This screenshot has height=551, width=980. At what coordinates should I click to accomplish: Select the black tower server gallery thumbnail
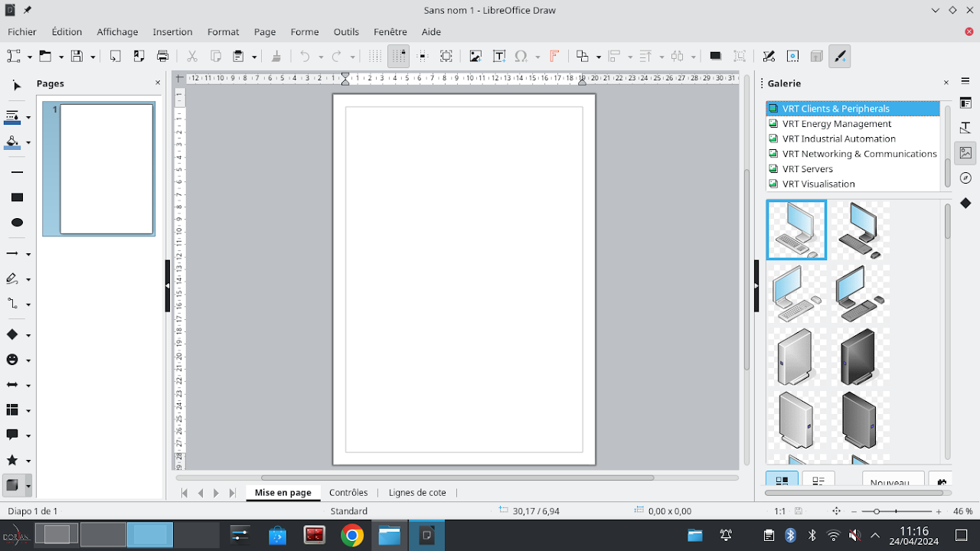858,357
